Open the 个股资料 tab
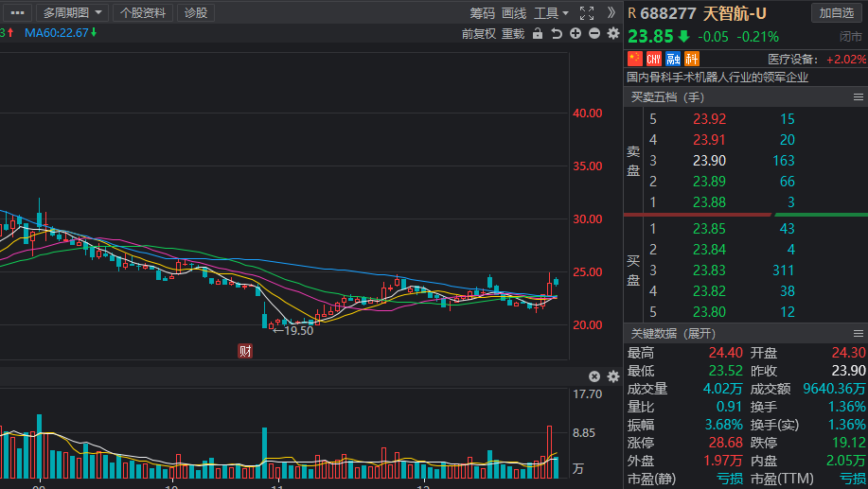This screenshot has width=868, height=489. click(142, 12)
